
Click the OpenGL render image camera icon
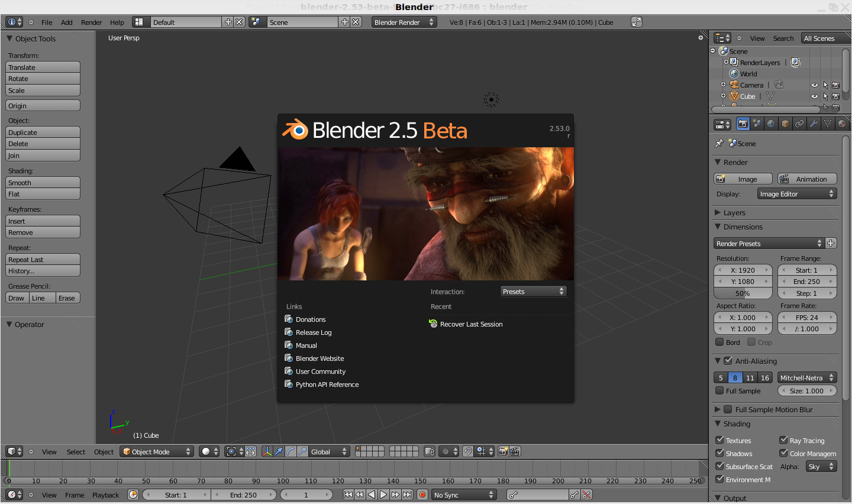pyautogui.click(x=504, y=451)
